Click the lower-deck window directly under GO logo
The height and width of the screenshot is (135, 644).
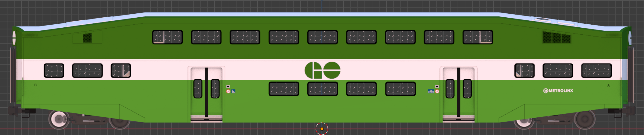pos(322,89)
